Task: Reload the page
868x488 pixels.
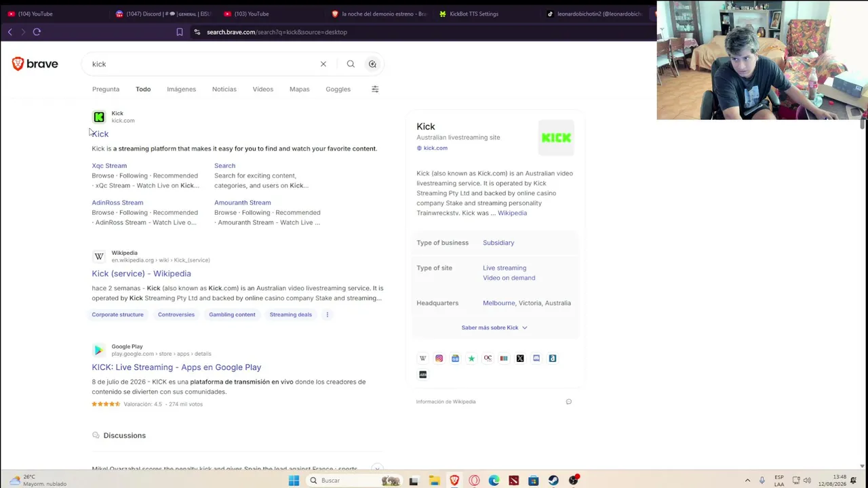Action: [x=37, y=32]
